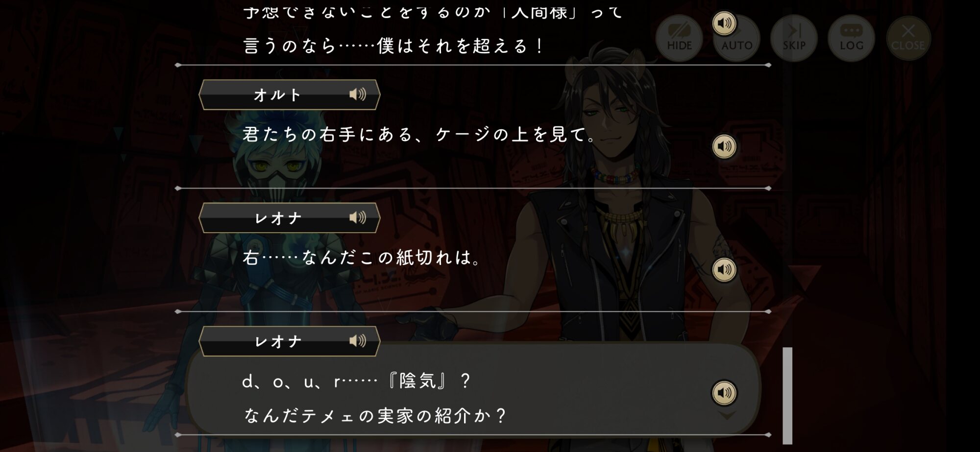Hide the dialogue with HIDE button
Screen dimensions: 980x452
[679, 38]
